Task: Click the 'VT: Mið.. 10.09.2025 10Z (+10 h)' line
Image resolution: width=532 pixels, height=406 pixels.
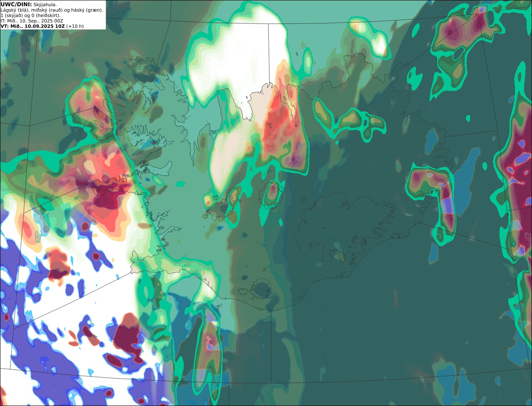Action: [42, 26]
